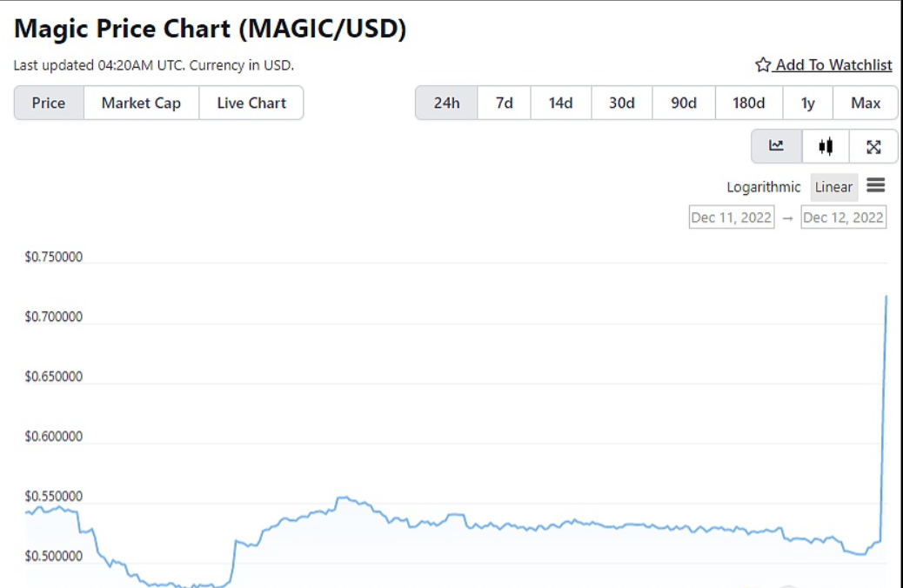Switch to candlestick chart icon
This screenshot has width=903, height=588.
(826, 146)
